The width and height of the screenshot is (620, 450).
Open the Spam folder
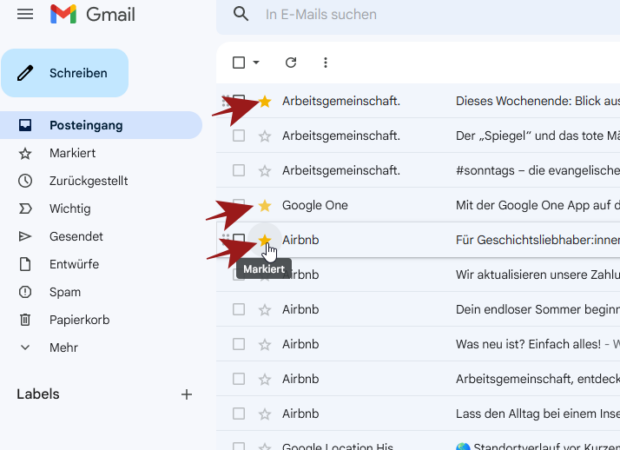point(65,292)
